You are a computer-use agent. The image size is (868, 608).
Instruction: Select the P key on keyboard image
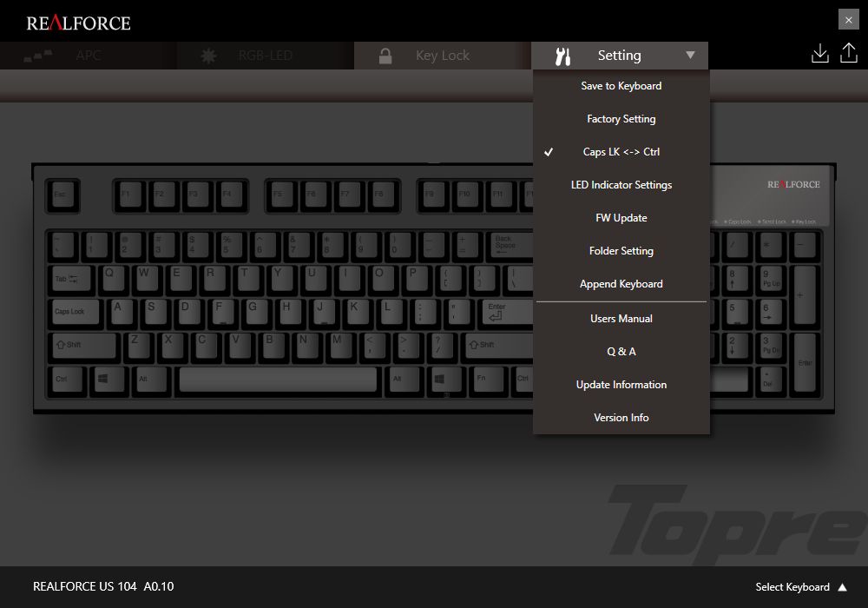[417, 279]
